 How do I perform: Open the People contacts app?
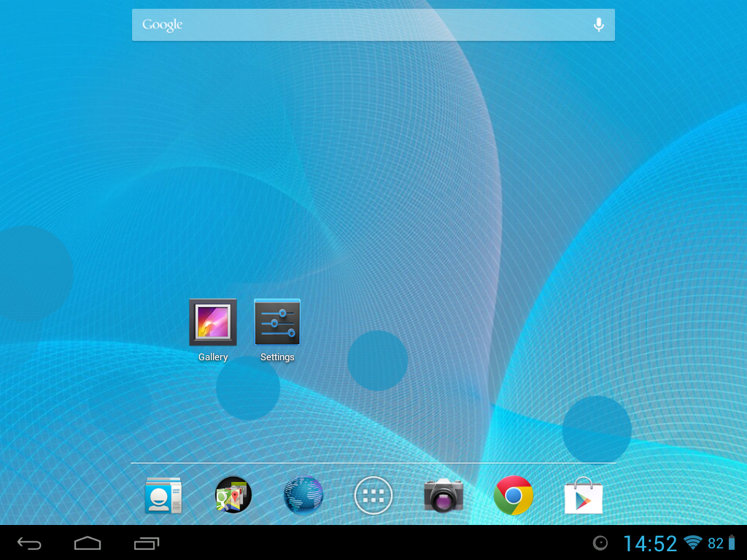point(163,495)
